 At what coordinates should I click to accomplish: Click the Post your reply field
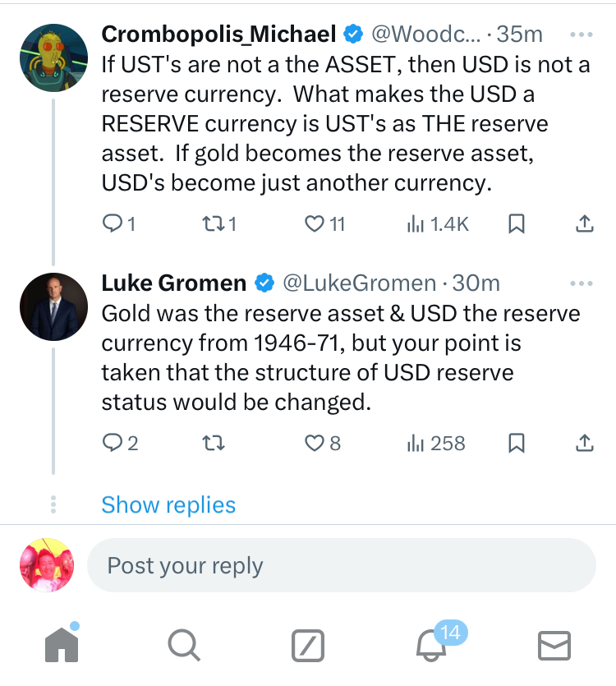pyautogui.click(x=341, y=565)
